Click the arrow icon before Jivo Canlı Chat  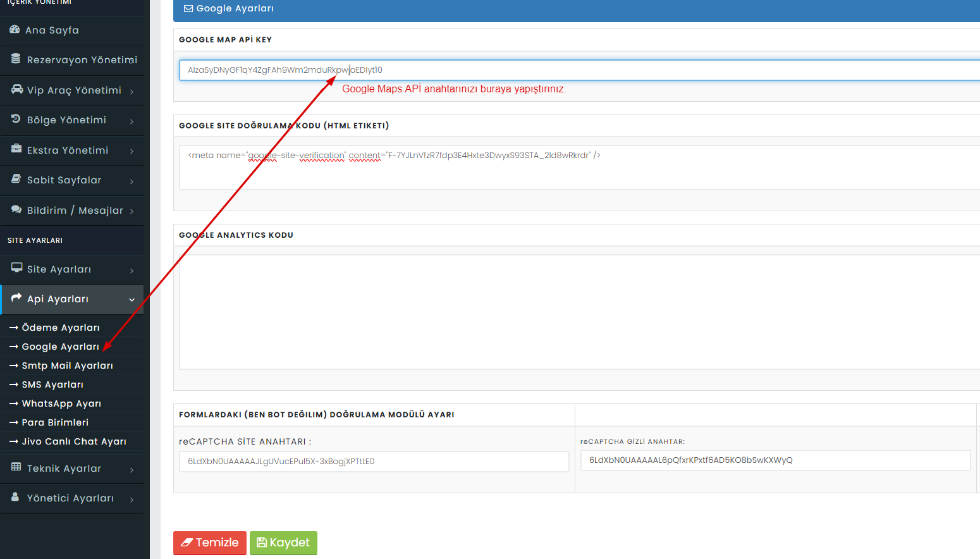click(14, 441)
